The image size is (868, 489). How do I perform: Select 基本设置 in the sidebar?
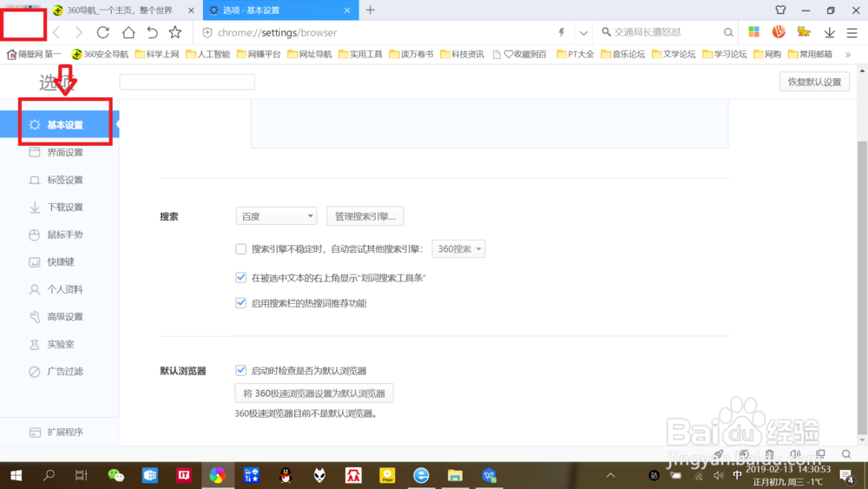tap(59, 124)
